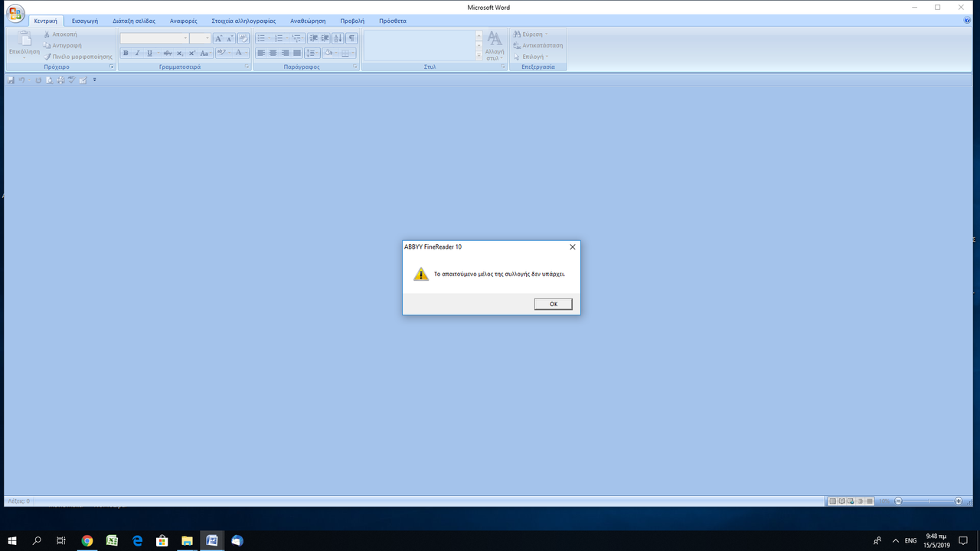Click the shading paint bucket icon
Screen dimensions: 980x551
point(328,53)
